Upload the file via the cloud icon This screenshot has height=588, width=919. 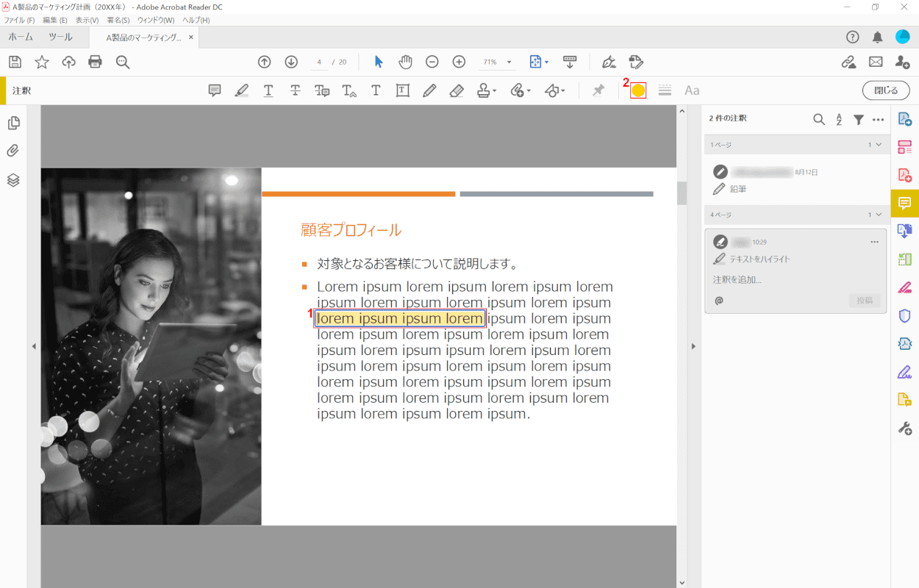tap(68, 62)
